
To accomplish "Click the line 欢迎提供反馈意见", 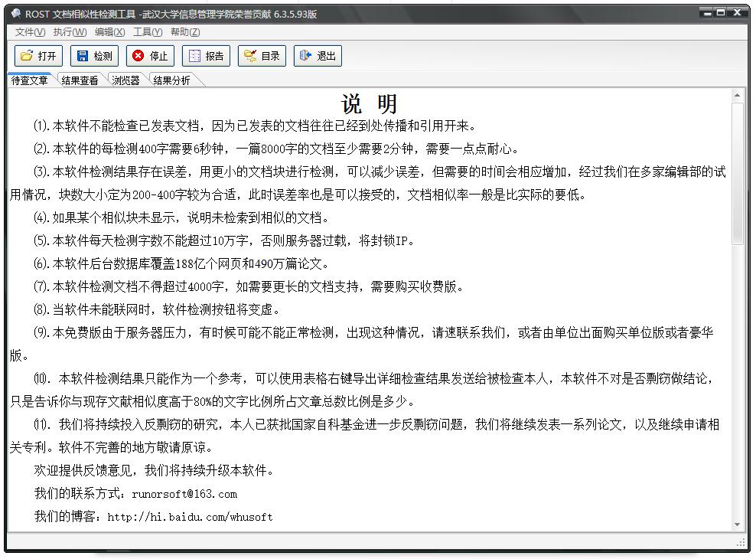I will click(155, 470).
